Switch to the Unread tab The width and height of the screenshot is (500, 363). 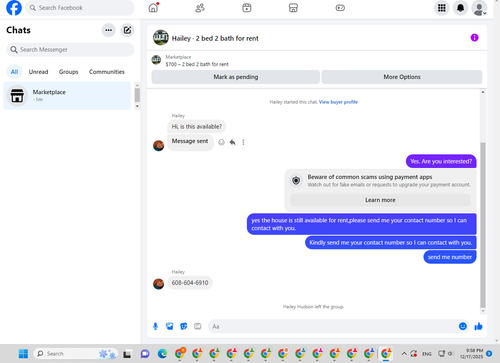[x=38, y=72]
